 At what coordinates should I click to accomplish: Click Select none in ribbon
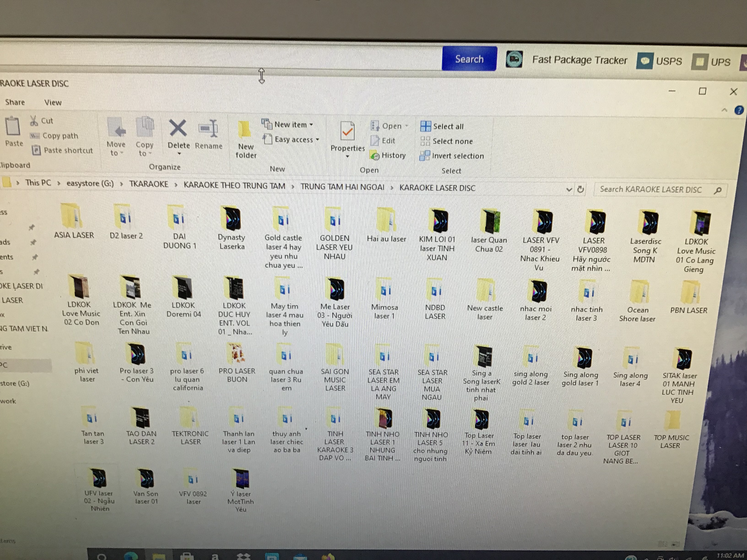point(447,141)
